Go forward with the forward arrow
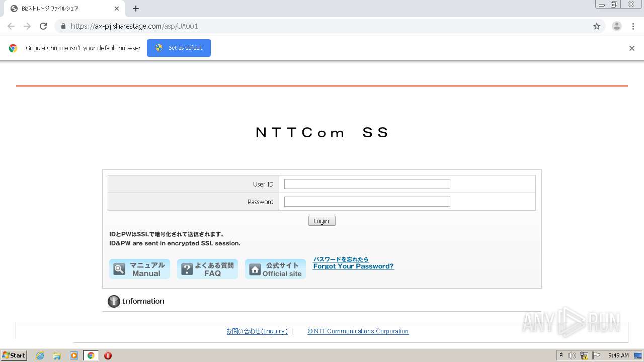The width and height of the screenshot is (644, 362). (x=27, y=26)
